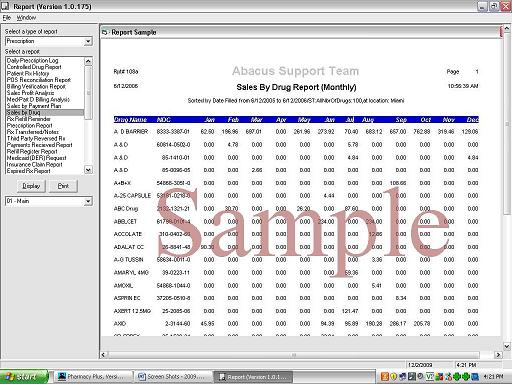
Task: Click the Print button
Action: tap(63, 186)
